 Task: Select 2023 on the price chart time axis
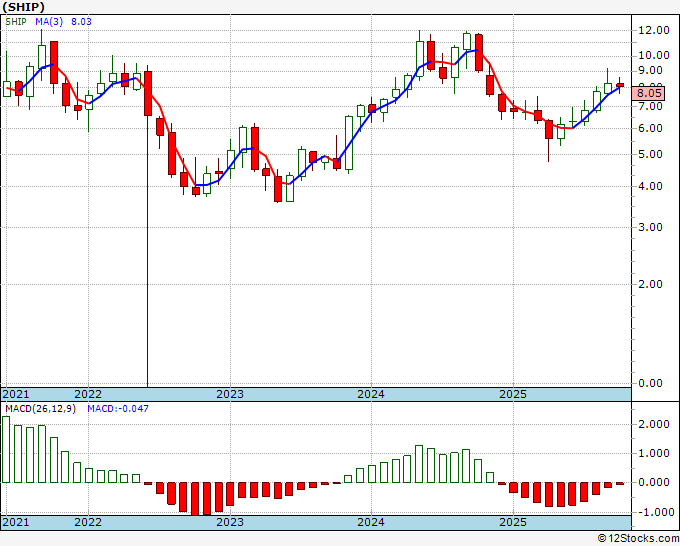click(230, 394)
